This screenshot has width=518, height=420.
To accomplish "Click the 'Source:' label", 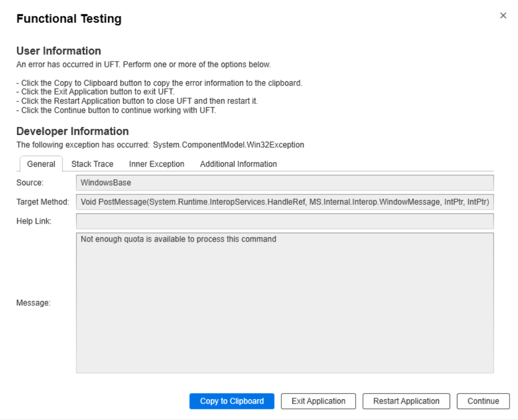I will click(30, 183).
